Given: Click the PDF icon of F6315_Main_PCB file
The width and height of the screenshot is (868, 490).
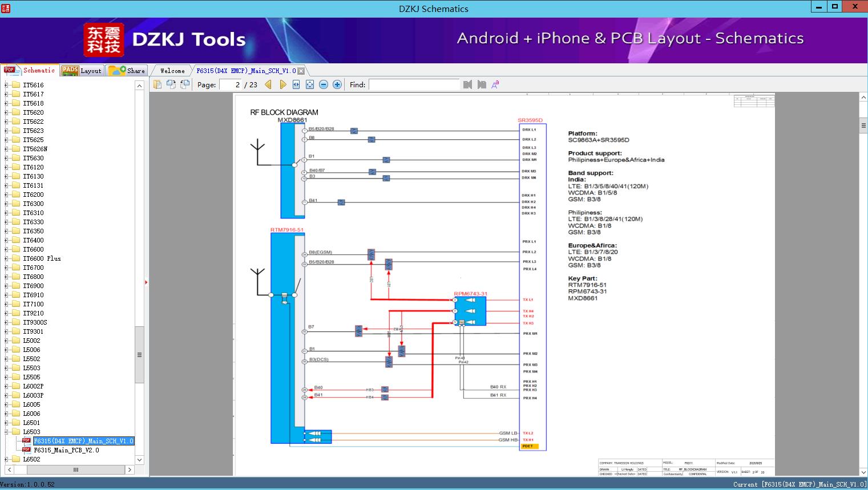Looking at the screenshot, I should click(26, 449).
